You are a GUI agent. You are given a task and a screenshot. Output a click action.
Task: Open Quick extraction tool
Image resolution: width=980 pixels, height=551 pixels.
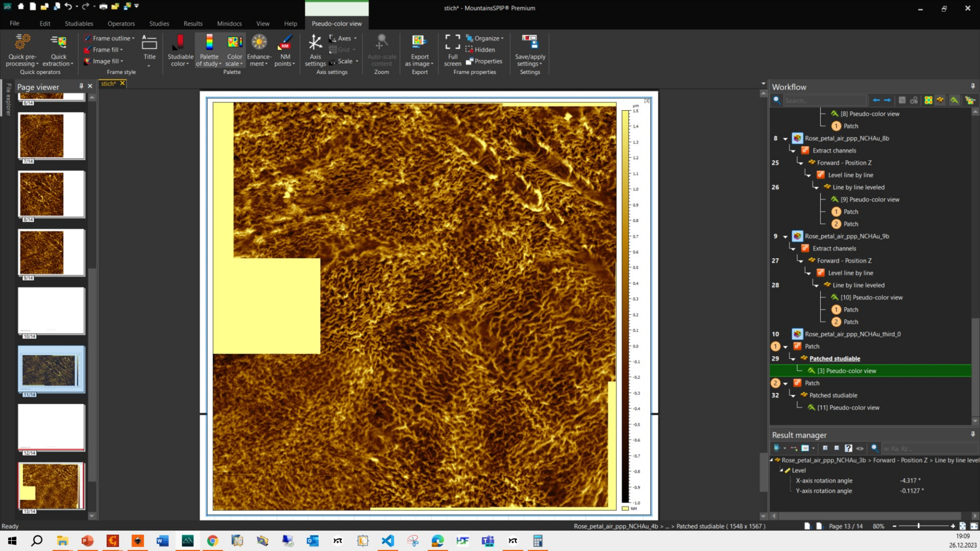(x=58, y=50)
